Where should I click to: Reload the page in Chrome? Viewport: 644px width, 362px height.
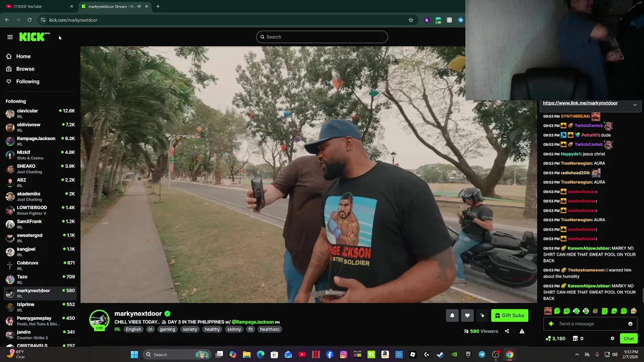point(29,20)
